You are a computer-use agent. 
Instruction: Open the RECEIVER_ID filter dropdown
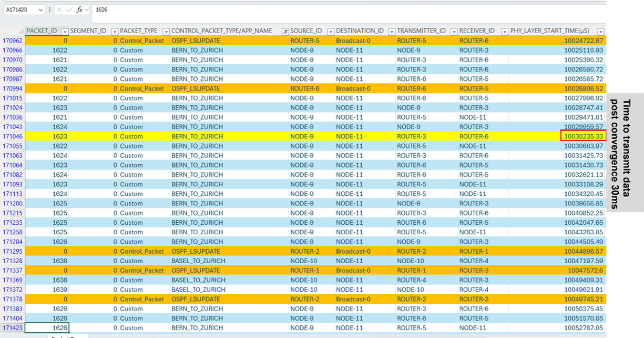(504, 31)
